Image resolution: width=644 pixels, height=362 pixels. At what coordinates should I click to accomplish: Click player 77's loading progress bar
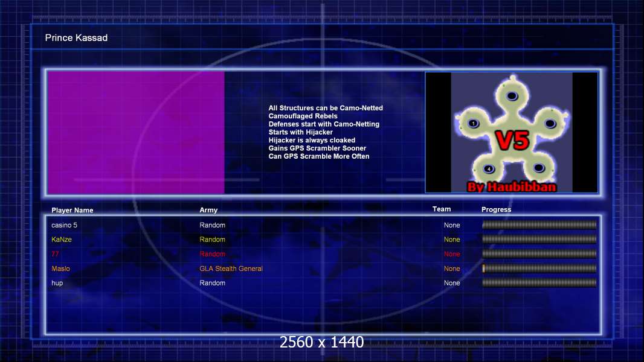click(x=539, y=254)
